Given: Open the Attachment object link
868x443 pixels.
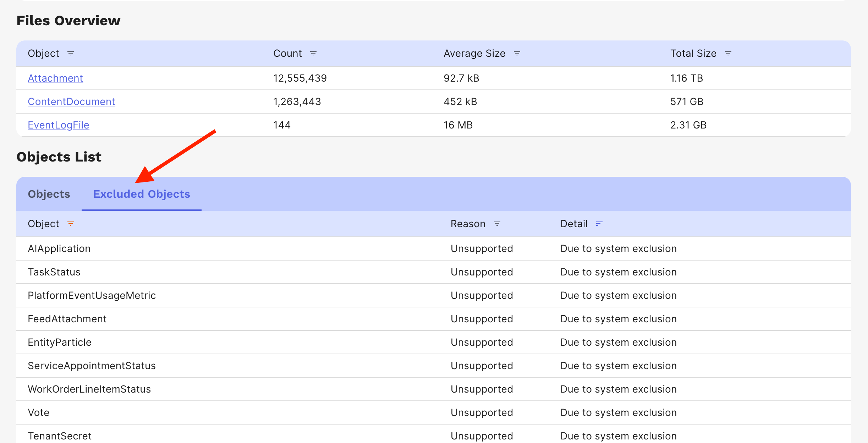Looking at the screenshot, I should tap(55, 78).
